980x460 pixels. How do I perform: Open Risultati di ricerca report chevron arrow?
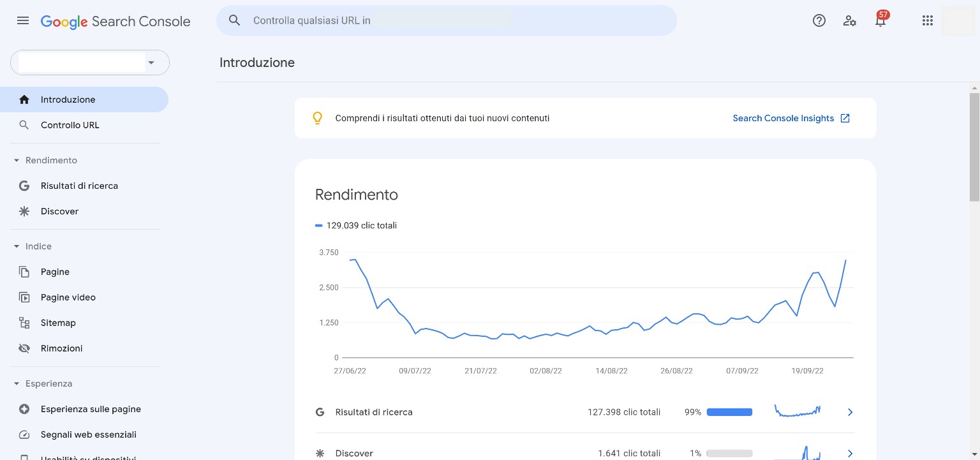pos(850,412)
